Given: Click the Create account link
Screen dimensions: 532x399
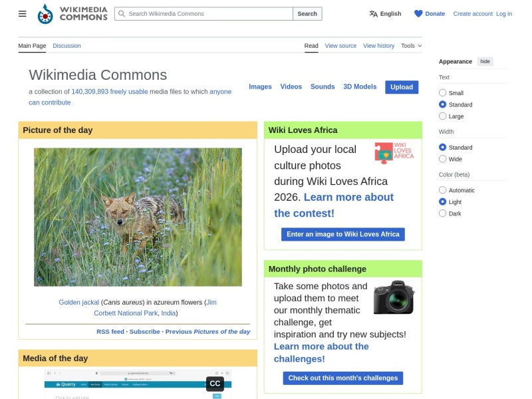Looking at the screenshot, I should [473, 14].
